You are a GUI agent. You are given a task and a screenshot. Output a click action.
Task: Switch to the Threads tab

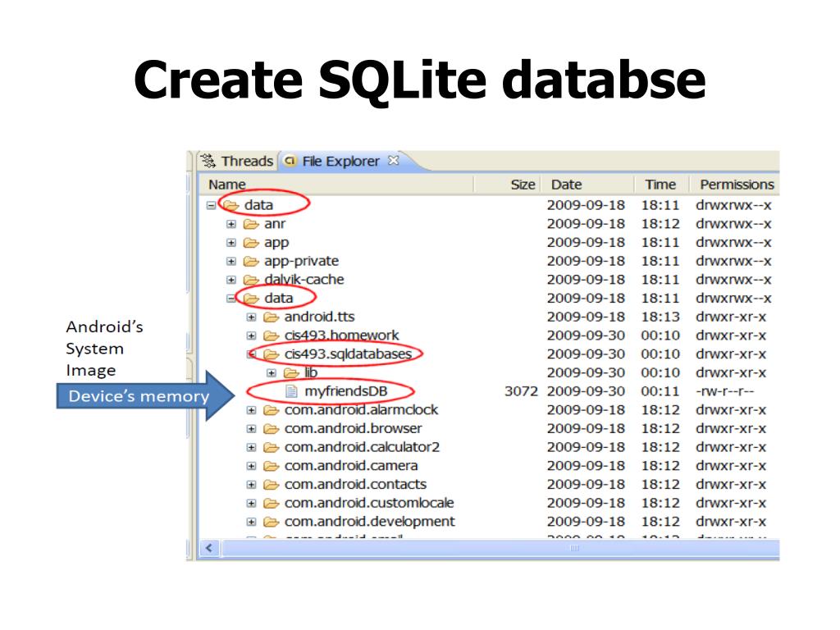tap(236, 161)
